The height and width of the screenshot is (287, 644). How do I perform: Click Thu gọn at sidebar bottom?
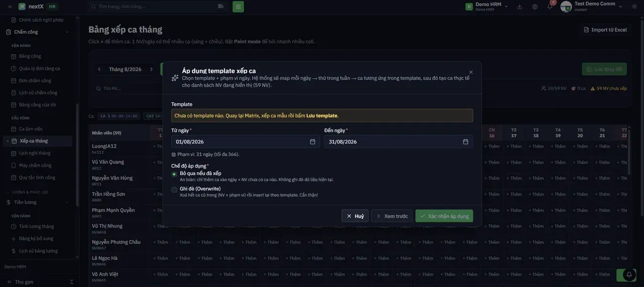tap(24, 282)
